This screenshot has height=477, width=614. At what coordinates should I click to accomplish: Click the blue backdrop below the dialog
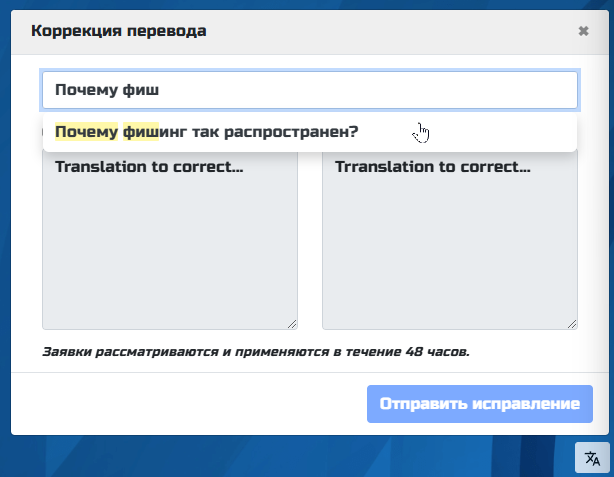300,457
